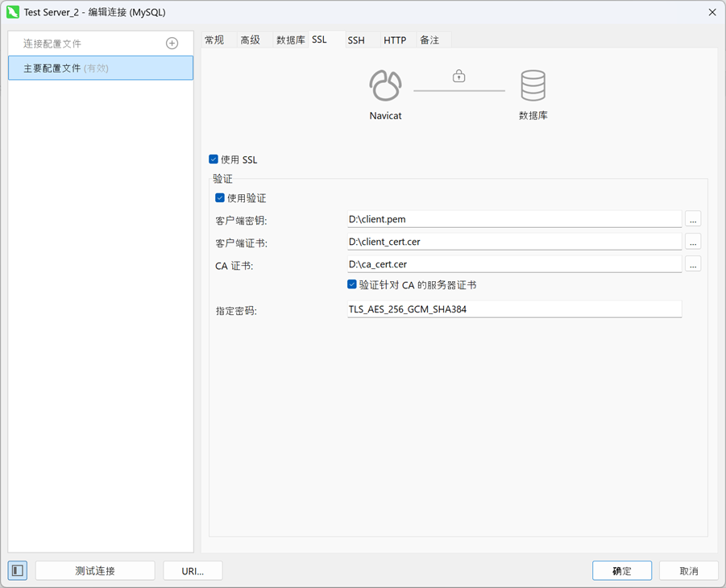Browse for CA certificate file

point(693,264)
